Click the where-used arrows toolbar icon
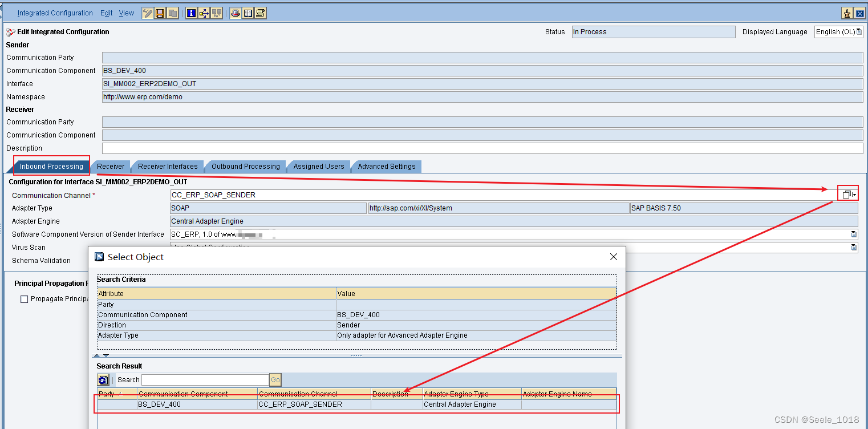The width and height of the screenshot is (868, 429). tap(204, 13)
